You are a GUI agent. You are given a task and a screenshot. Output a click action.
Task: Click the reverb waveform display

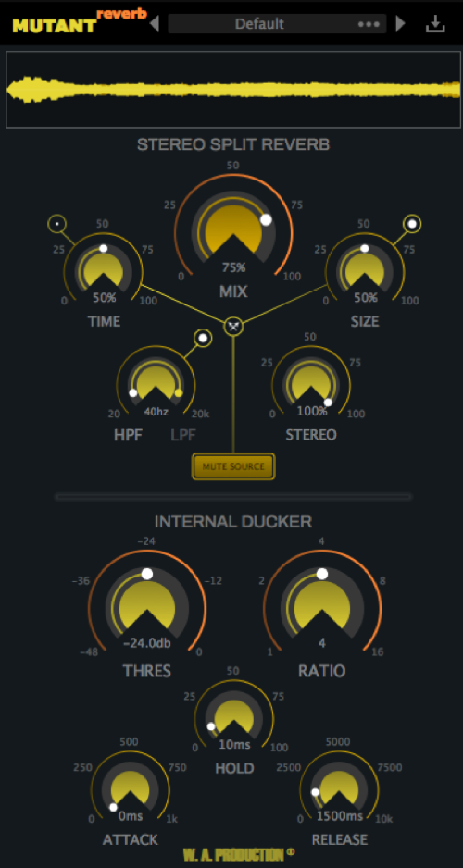coord(233,90)
